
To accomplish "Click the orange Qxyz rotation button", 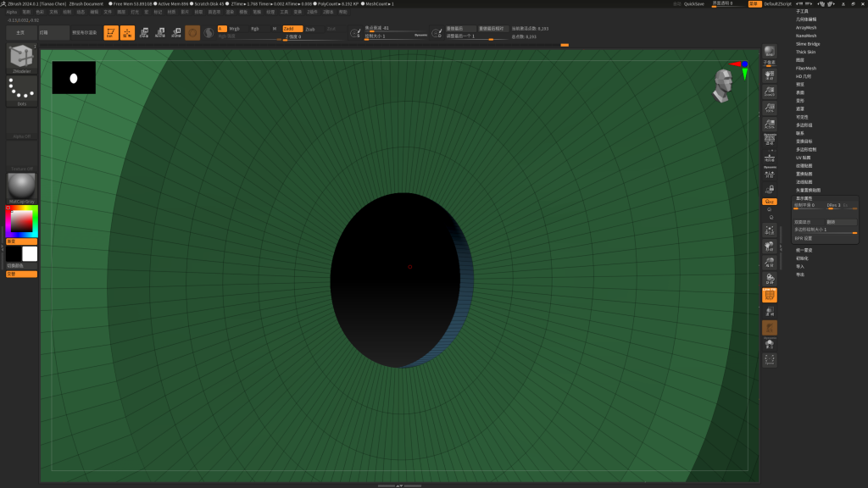I will [x=770, y=202].
